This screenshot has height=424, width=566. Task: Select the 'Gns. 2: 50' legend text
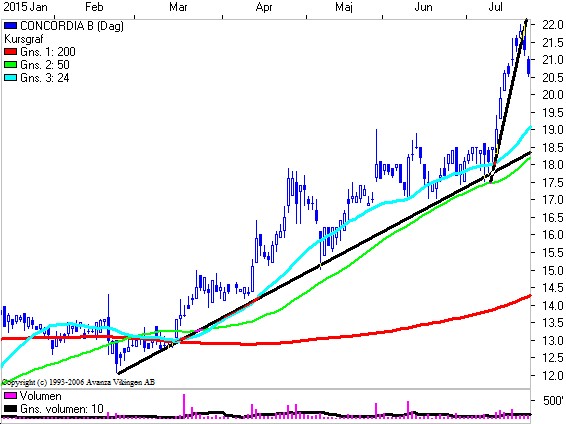tap(45, 65)
